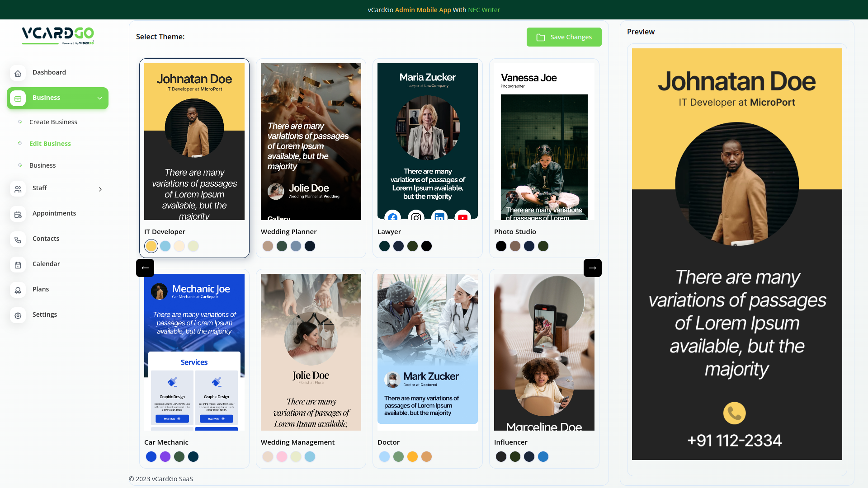Click the Settings gear icon
Viewport: 868px width, 488px height.
pos(18,315)
